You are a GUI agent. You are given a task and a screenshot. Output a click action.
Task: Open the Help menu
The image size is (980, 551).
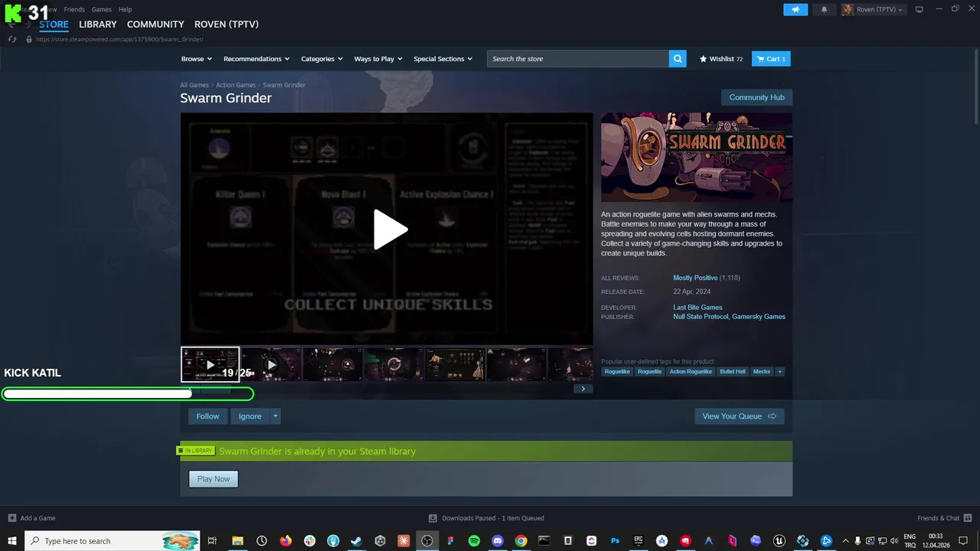(x=126, y=9)
